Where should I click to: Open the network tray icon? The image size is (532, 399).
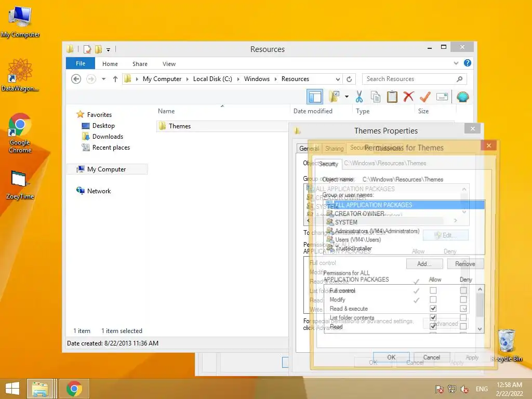pyautogui.click(x=451, y=389)
